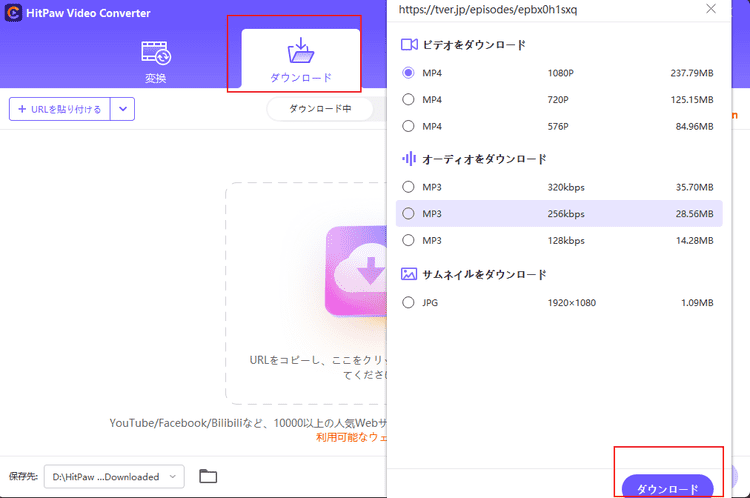Click the 35.70MB file size
The image size is (750, 498).
click(694, 187)
